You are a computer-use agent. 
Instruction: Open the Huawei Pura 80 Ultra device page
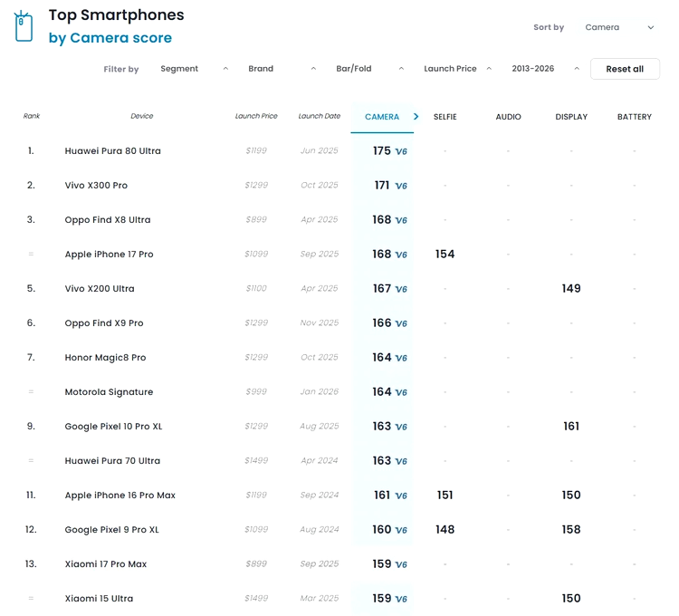113,151
